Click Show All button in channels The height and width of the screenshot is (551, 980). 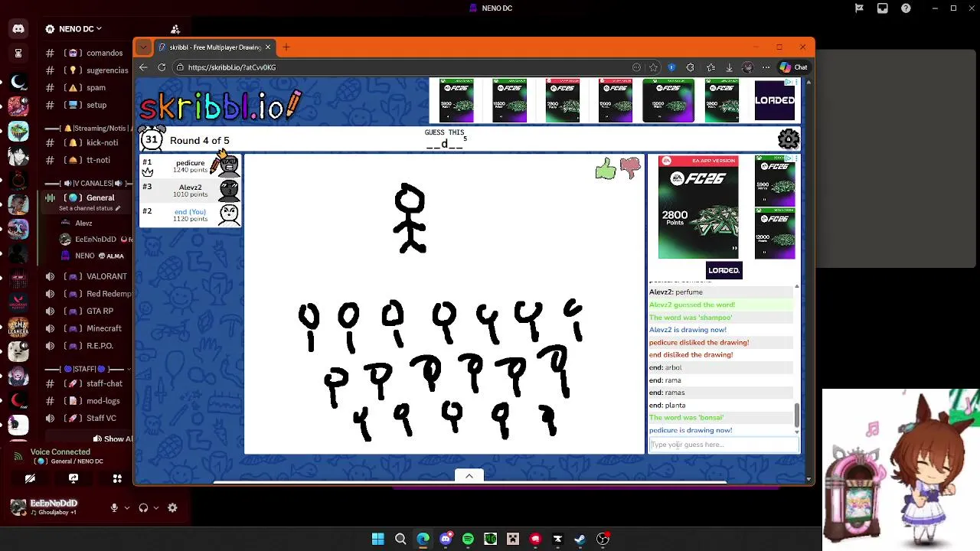click(113, 439)
